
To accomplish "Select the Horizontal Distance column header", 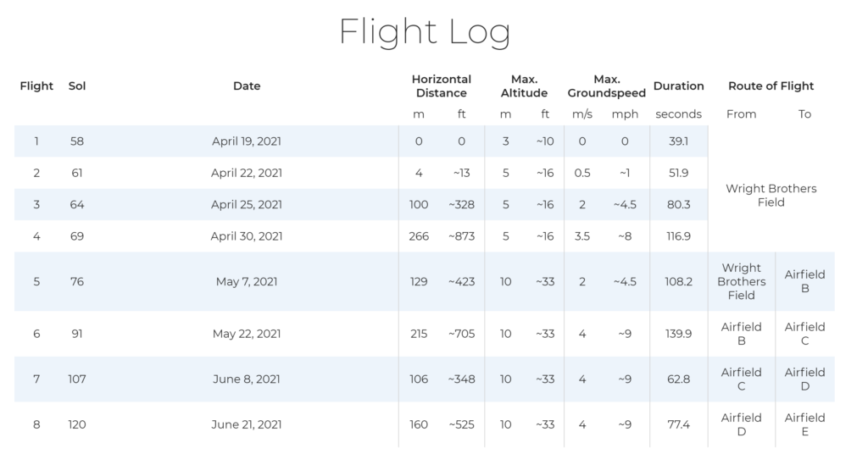I will (x=441, y=86).
